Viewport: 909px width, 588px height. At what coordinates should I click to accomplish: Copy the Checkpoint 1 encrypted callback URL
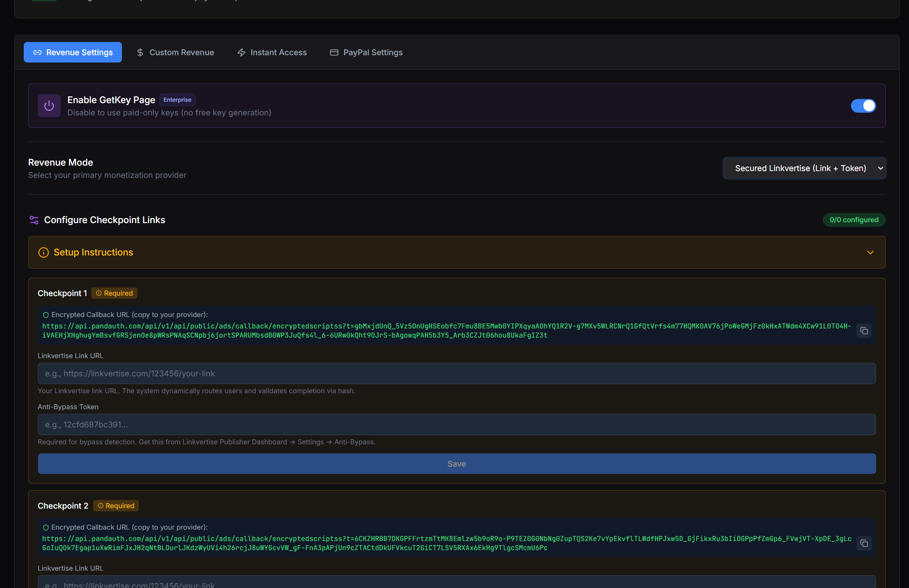coord(864,331)
